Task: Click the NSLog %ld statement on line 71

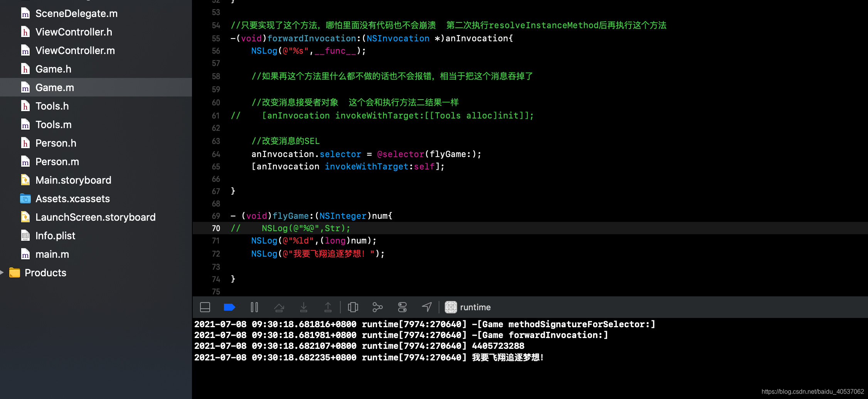Action: 314,241
